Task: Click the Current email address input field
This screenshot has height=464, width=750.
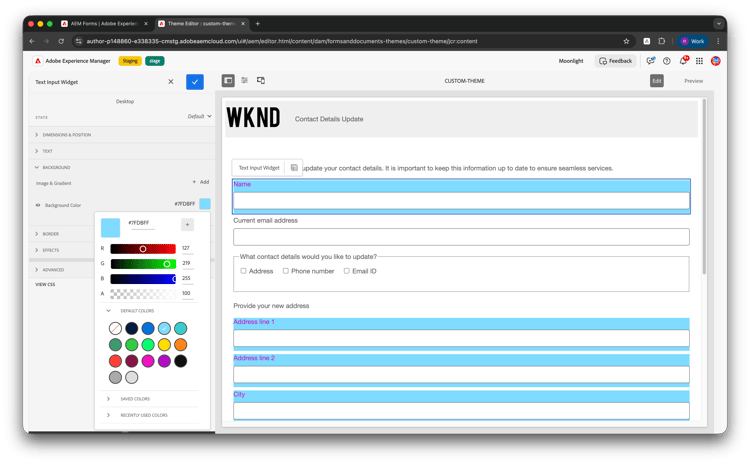Action: [x=461, y=237]
